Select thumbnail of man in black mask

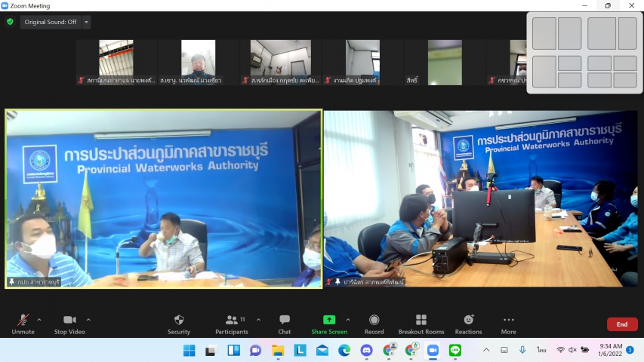point(199,62)
